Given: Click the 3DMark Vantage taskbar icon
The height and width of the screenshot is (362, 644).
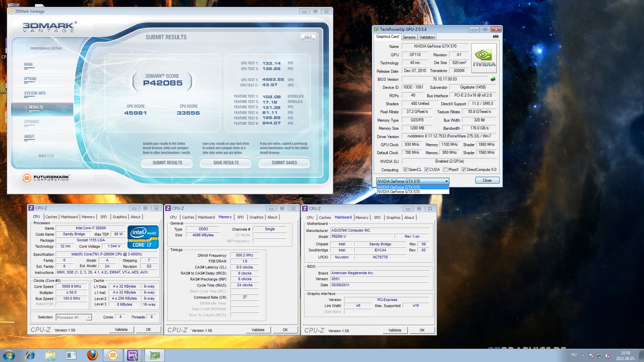Looking at the screenshot, I should pos(113,355).
